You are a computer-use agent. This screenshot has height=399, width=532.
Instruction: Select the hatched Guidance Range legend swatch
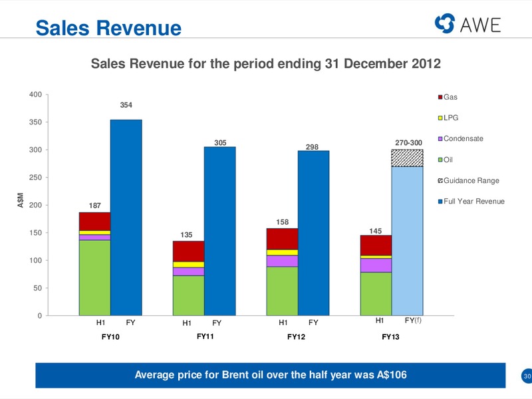coord(440,180)
